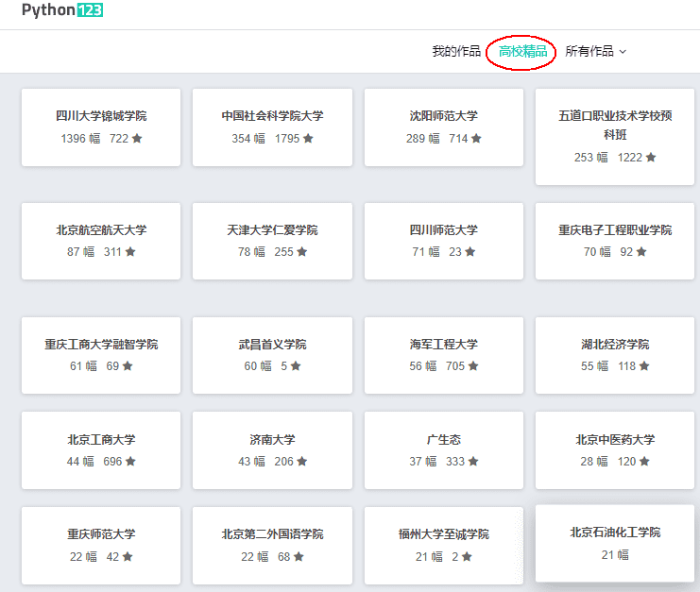
Task: Expand the 所有作品 dropdown
Action: pos(595,51)
